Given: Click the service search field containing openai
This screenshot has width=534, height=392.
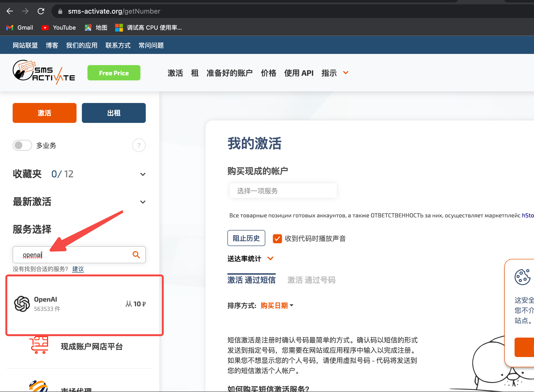Looking at the screenshot, I should pyautogui.click(x=79, y=255).
